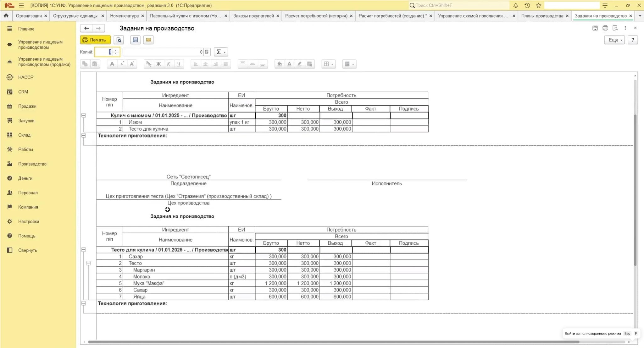
Task: Open favorites with the star icon
Action: pyautogui.click(x=539, y=5)
